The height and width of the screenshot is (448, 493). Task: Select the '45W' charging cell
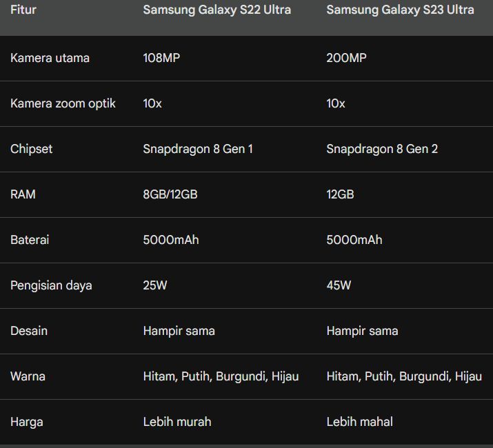[x=339, y=286]
